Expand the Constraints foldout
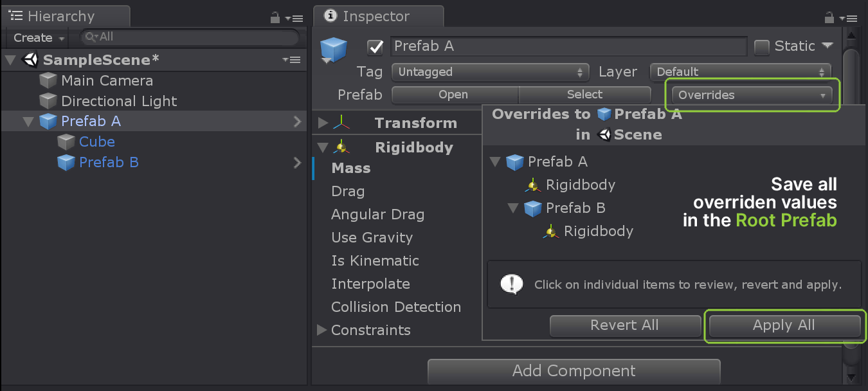The width and height of the screenshot is (868, 391). [x=322, y=330]
